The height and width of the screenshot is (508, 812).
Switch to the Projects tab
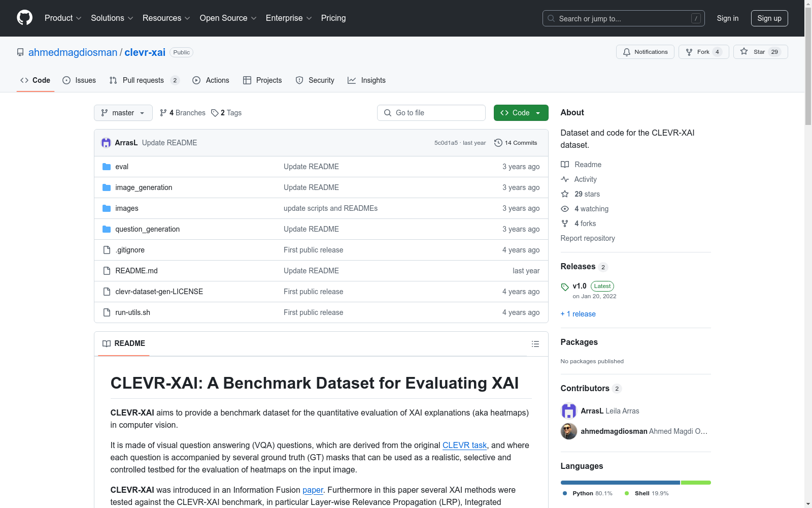tap(262, 80)
